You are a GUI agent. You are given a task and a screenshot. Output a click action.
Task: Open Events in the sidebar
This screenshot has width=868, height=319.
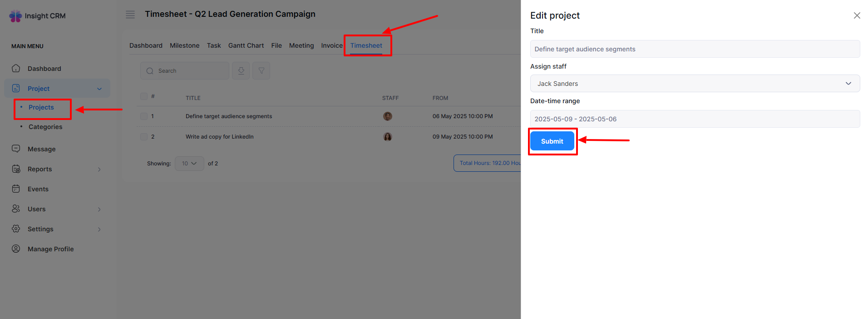point(38,189)
